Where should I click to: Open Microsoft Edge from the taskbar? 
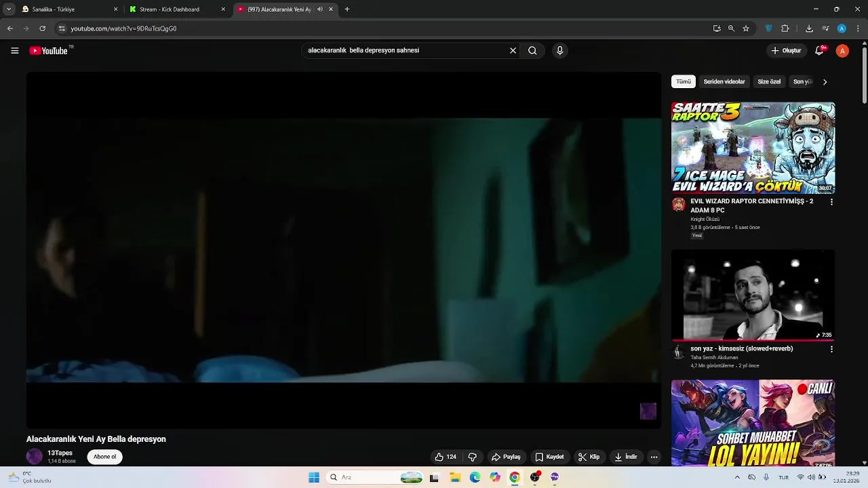475,477
